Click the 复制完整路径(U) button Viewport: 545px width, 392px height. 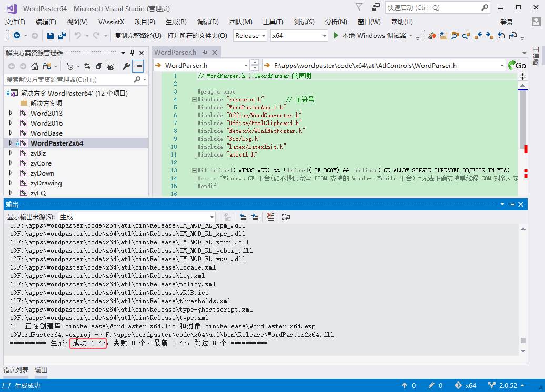click(138, 36)
